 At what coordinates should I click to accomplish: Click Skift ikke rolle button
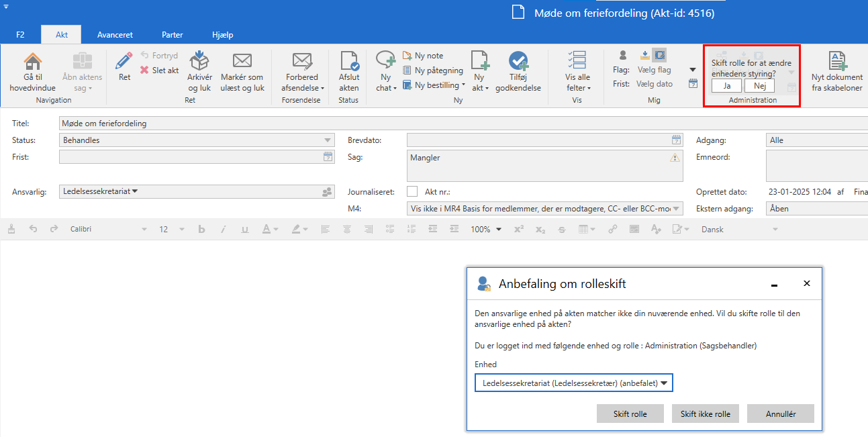[706, 414]
